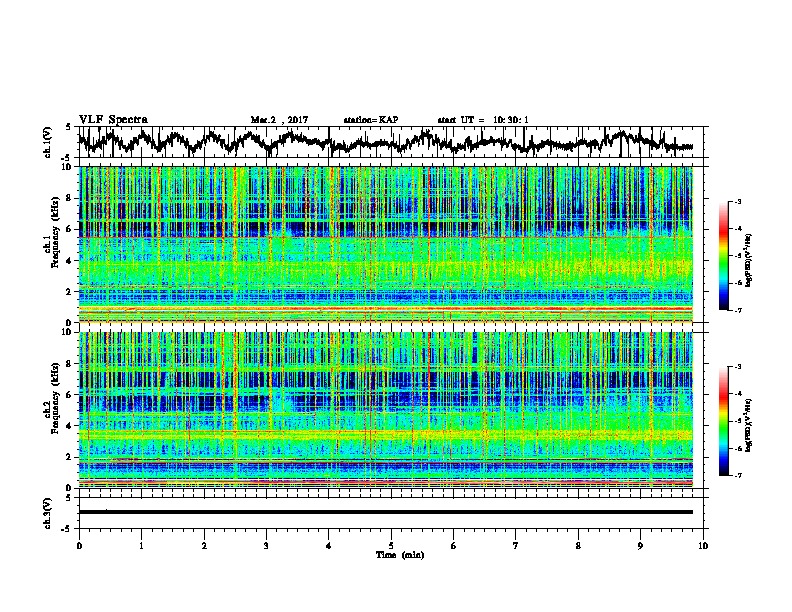Click the time axis tick label '10'

point(703,546)
